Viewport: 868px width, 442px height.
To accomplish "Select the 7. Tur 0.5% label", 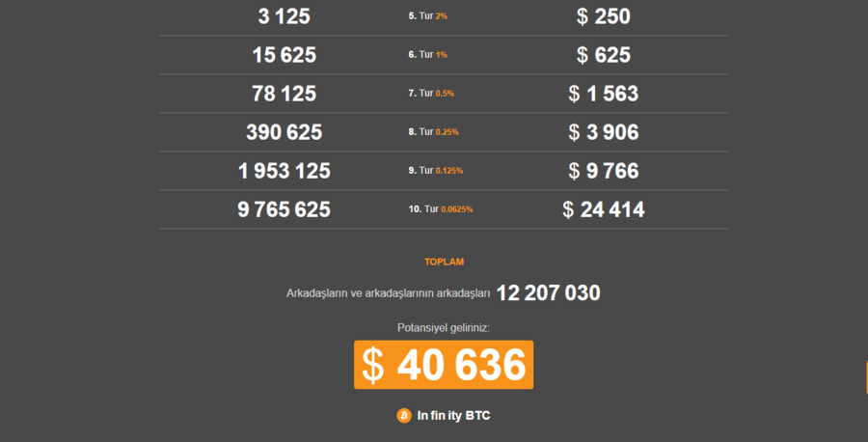I will (431, 93).
